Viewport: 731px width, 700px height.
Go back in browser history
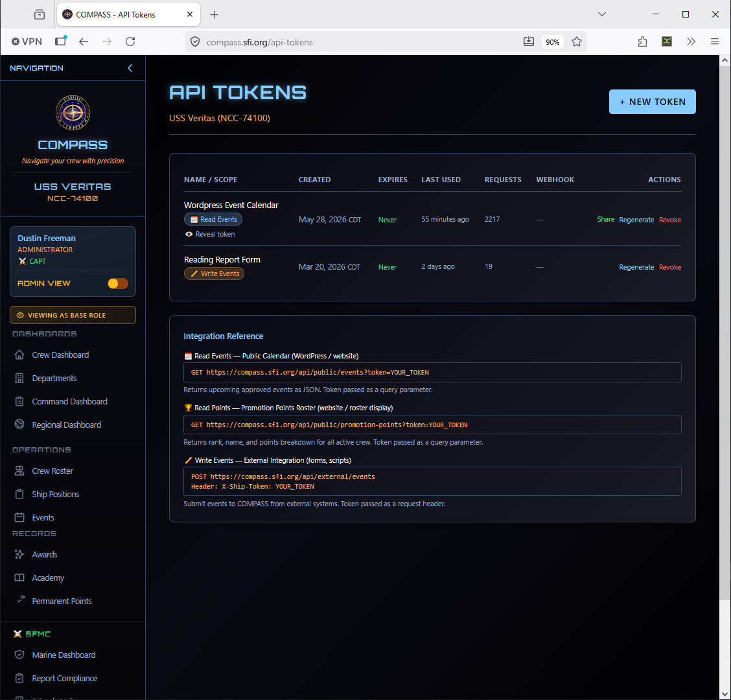pyautogui.click(x=84, y=42)
